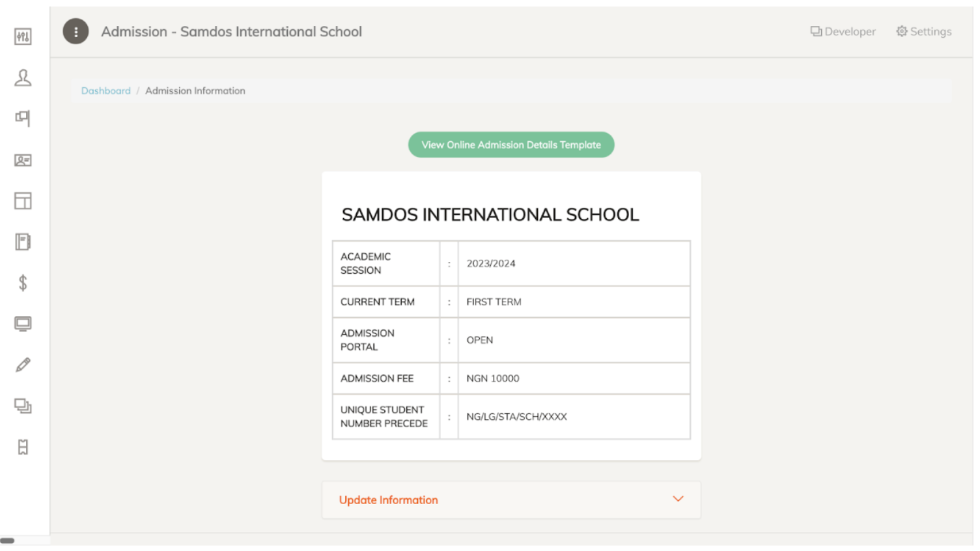Click the chevron arrow on Update Information
980x551 pixels.
point(678,499)
